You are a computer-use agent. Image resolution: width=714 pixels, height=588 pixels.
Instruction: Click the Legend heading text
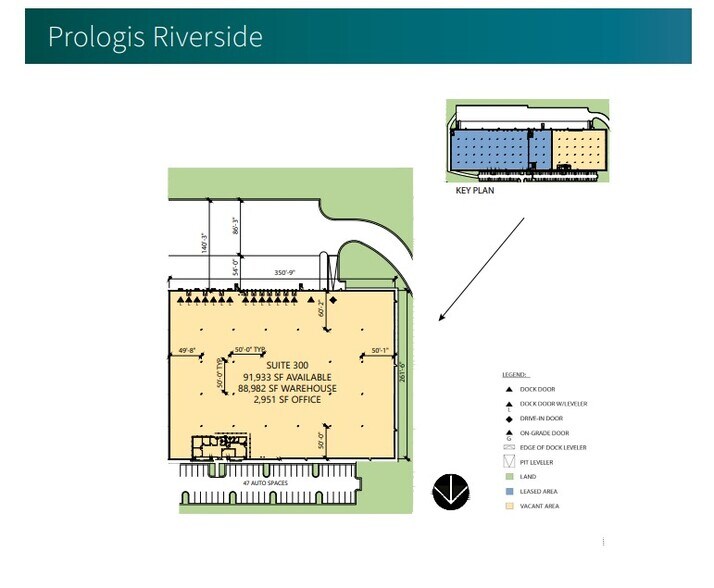517,374
